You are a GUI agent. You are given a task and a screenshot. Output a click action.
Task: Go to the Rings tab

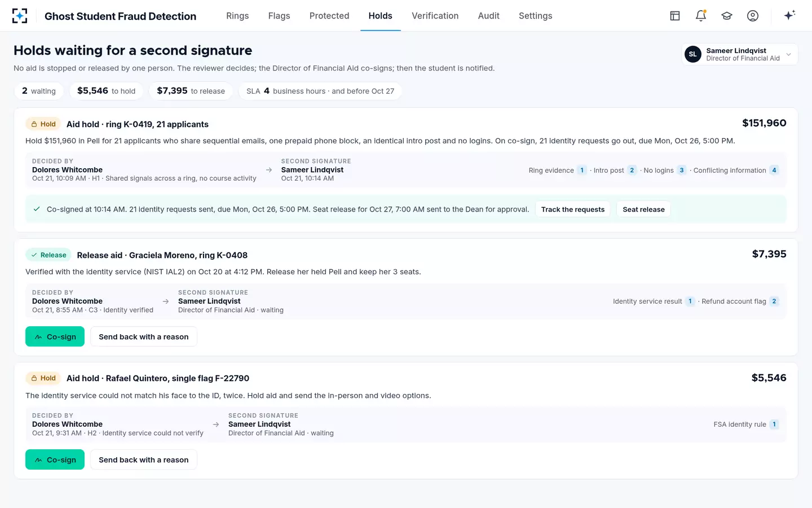(x=237, y=16)
